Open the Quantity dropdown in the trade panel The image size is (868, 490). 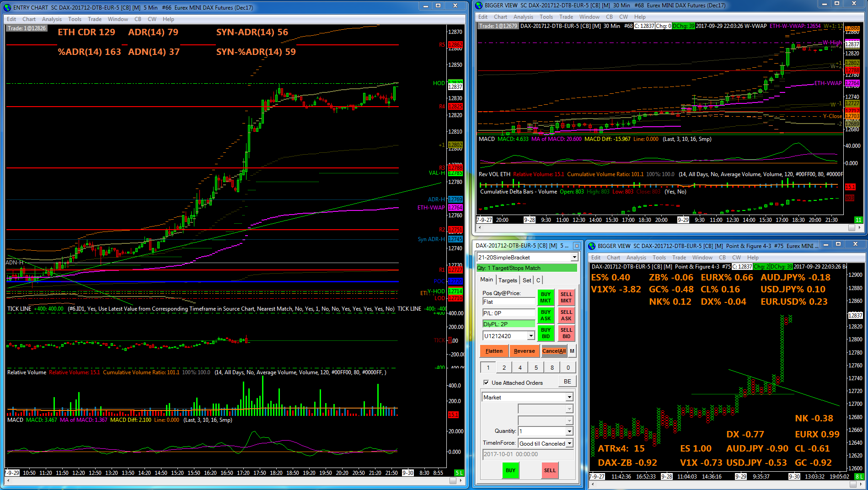(x=569, y=431)
